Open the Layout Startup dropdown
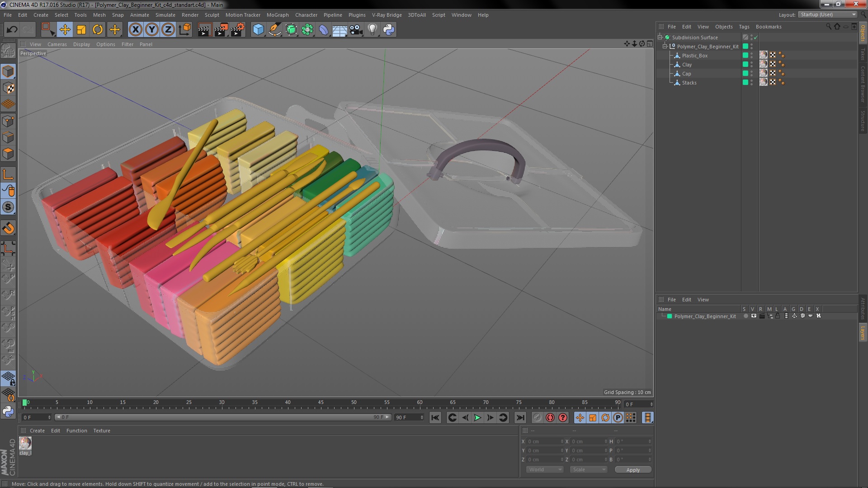The image size is (868, 488). [828, 15]
